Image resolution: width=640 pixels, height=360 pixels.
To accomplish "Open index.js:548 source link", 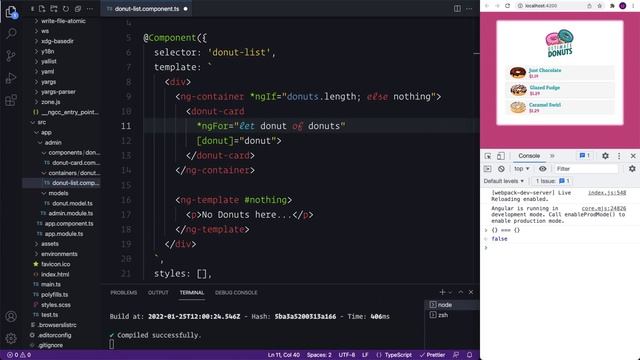I will (607, 193).
